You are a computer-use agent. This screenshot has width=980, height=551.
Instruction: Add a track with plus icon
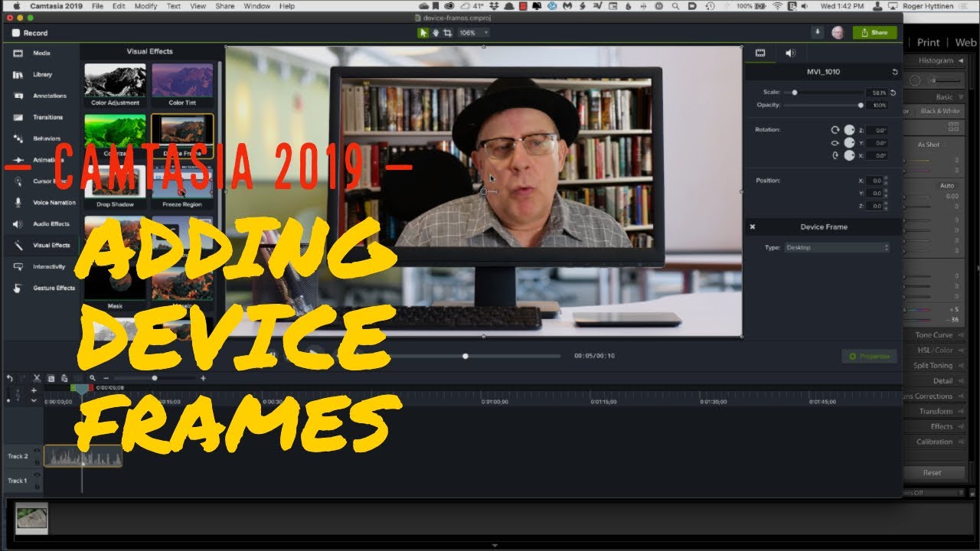pyautogui.click(x=34, y=390)
